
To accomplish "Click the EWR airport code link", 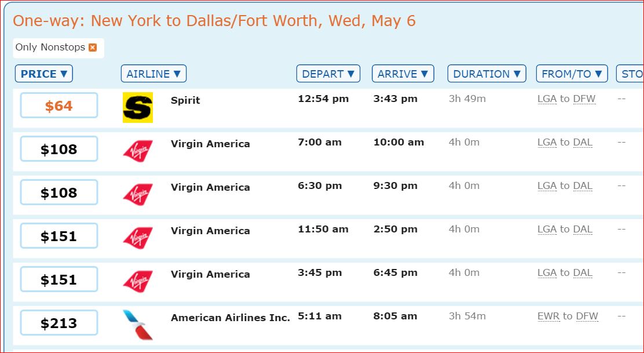I will (x=547, y=316).
